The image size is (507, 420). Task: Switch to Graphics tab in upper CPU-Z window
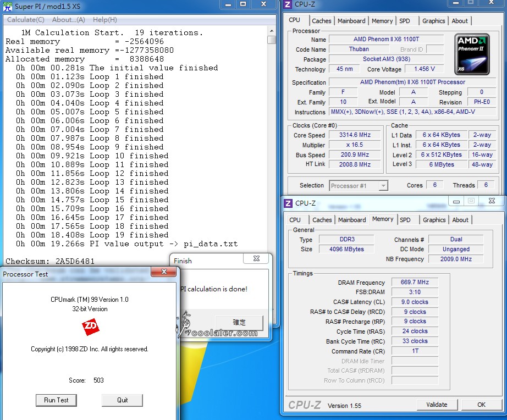coord(434,21)
